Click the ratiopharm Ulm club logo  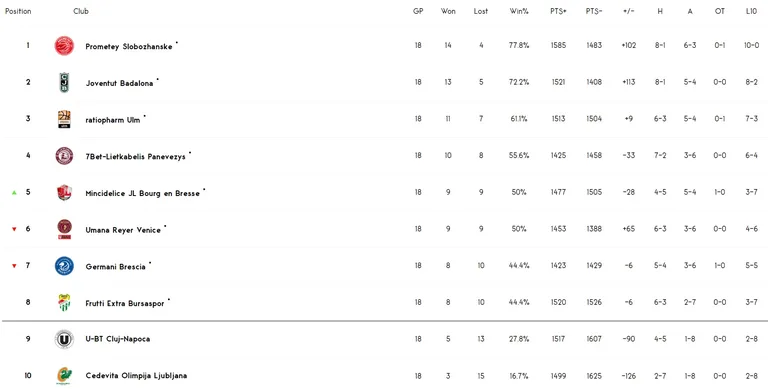tap(64, 119)
